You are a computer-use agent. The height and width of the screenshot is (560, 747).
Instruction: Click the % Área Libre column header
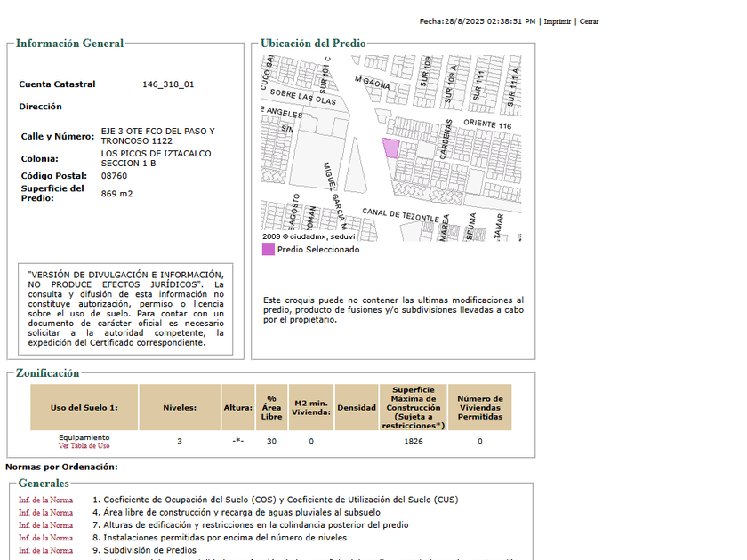coord(271,408)
